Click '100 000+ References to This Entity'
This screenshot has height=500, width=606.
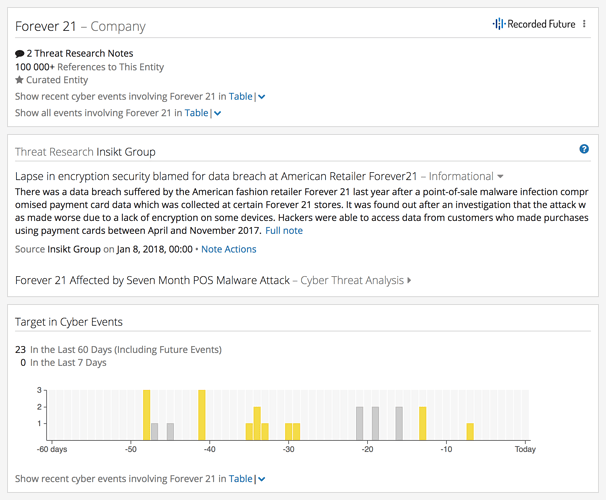tap(89, 67)
